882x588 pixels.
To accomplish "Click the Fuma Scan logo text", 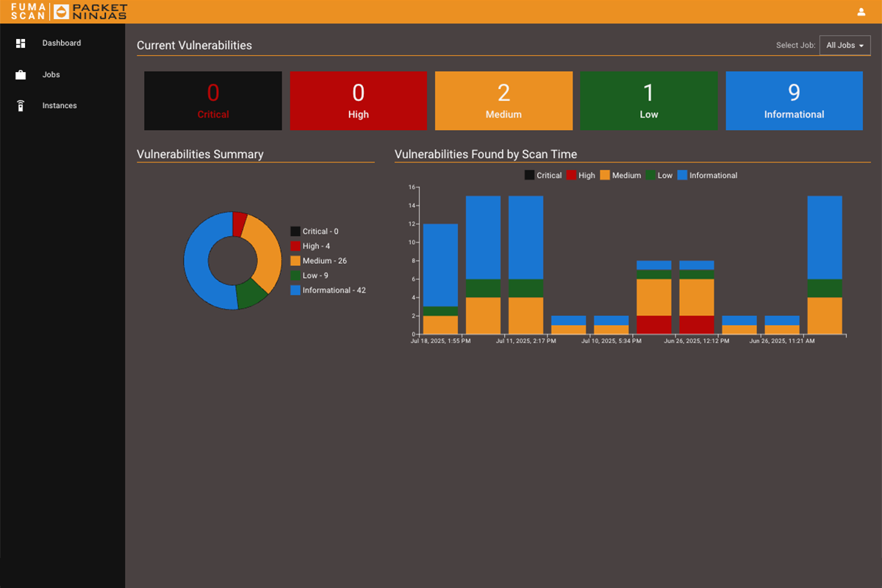I will (x=28, y=12).
